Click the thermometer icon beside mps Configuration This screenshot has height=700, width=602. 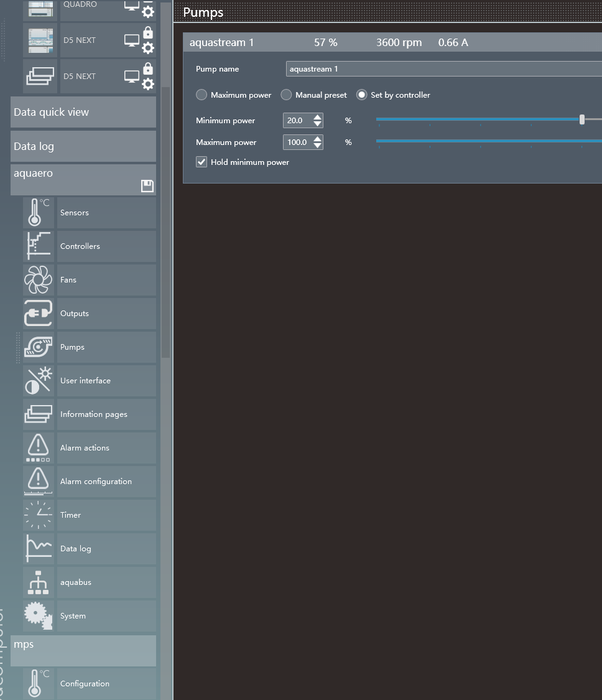click(39, 683)
